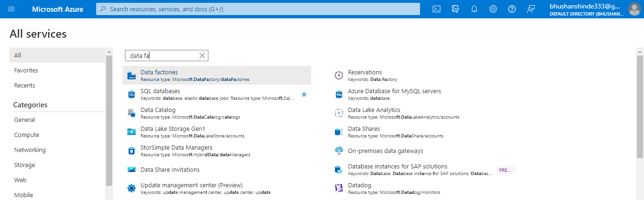
Task: Open Directories and subscriptions filter icon
Action: (x=455, y=9)
